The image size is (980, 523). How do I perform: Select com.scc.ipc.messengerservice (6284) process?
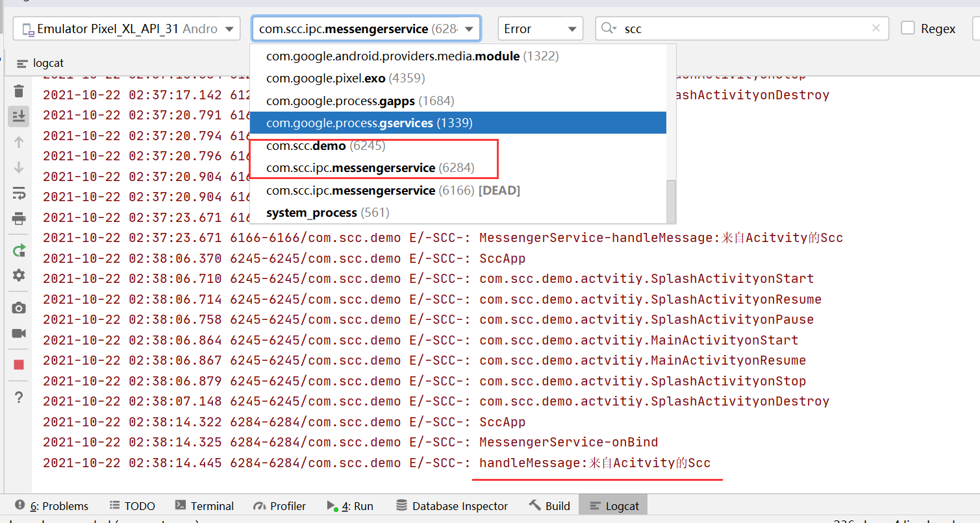[x=458, y=168]
